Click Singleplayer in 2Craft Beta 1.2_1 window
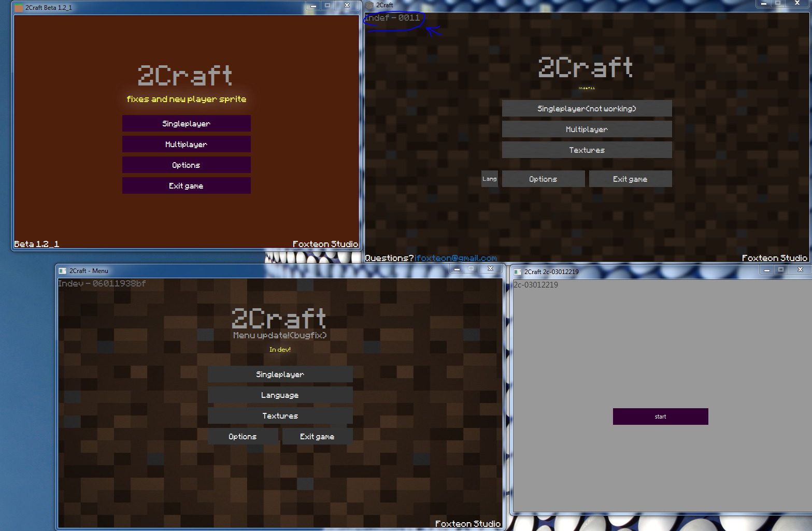The width and height of the screenshot is (812, 531). (187, 123)
